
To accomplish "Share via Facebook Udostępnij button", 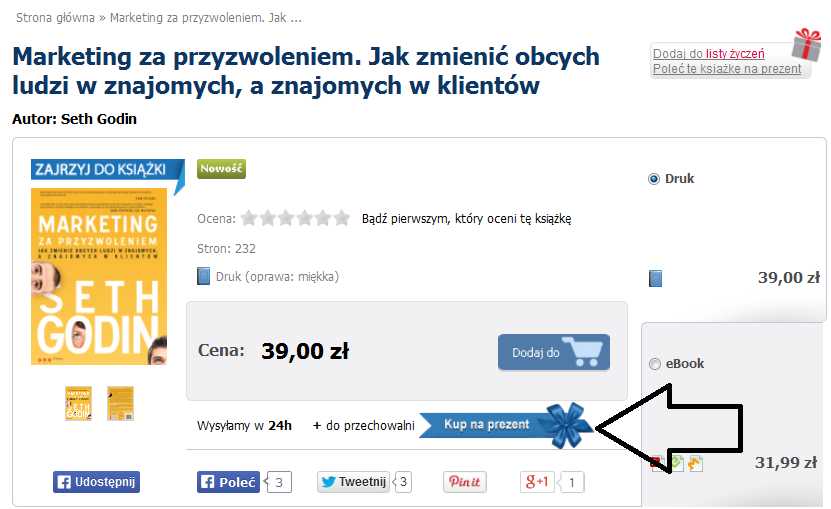I will tap(96, 482).
